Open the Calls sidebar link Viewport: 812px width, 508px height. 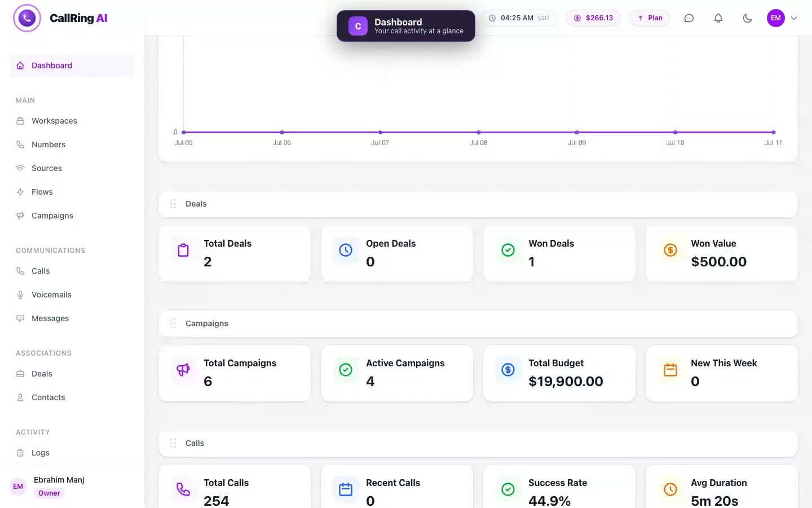coord(72,271)
